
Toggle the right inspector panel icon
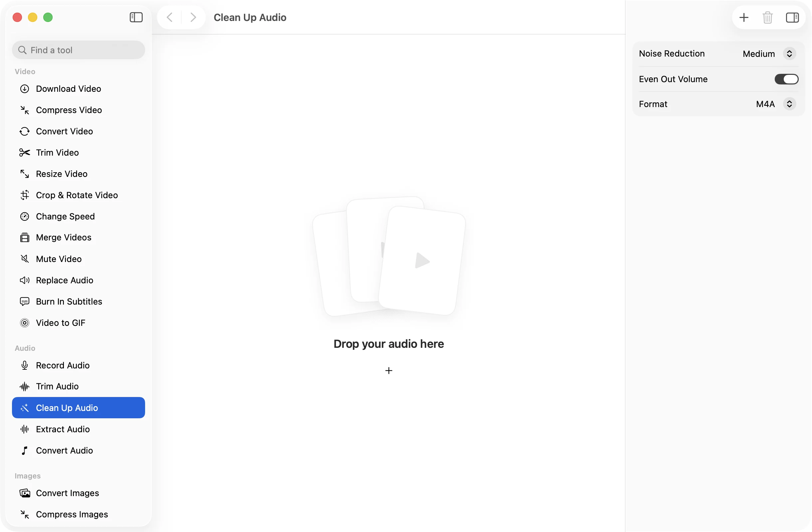pyautogui.click(x=792, y=17)
